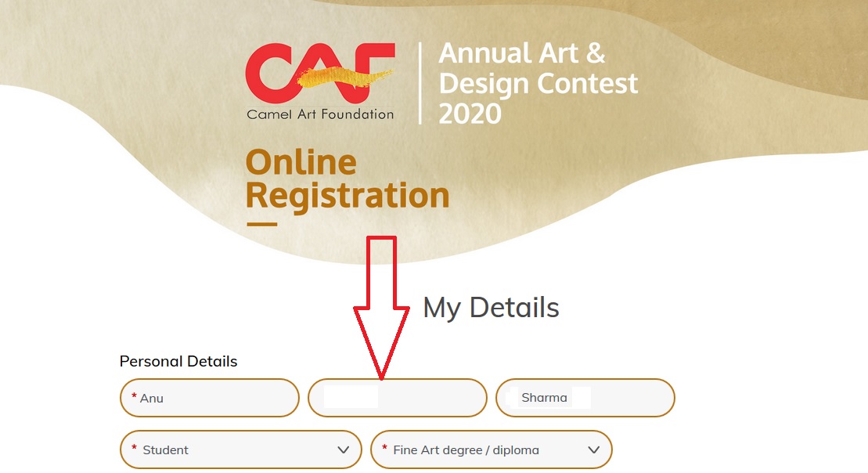Select the Online Registration heading
Image resolution: width=868 pixels, height=473 pixels.
[348, 180]
